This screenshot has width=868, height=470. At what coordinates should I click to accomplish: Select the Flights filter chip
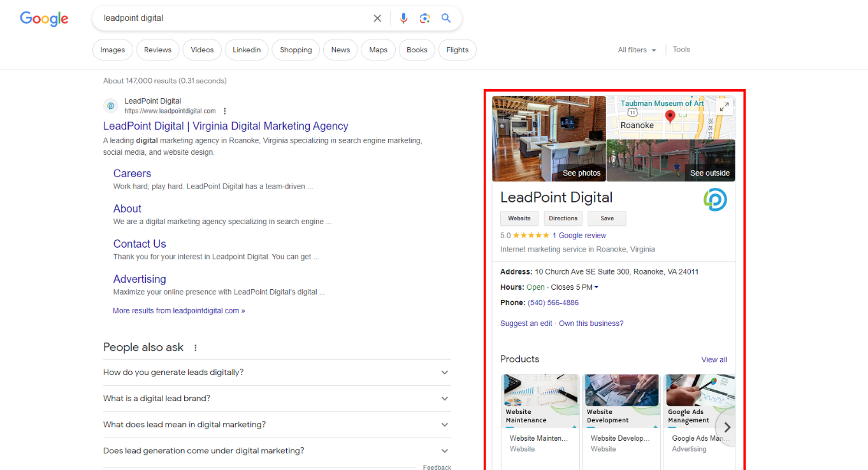[458, 50]
